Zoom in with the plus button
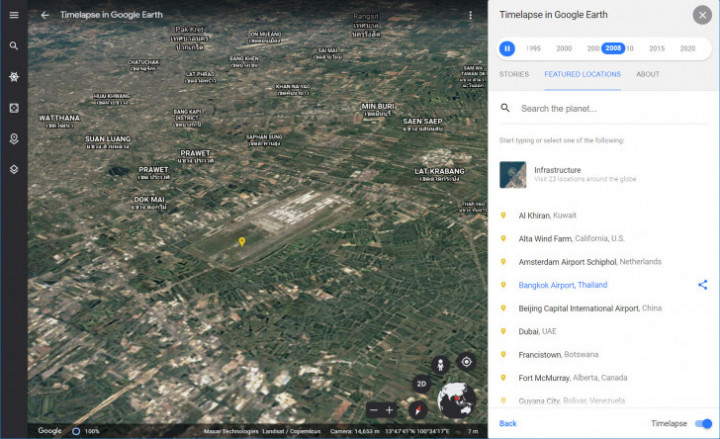Screen dimensions: 720x439 tap(389, 410)
